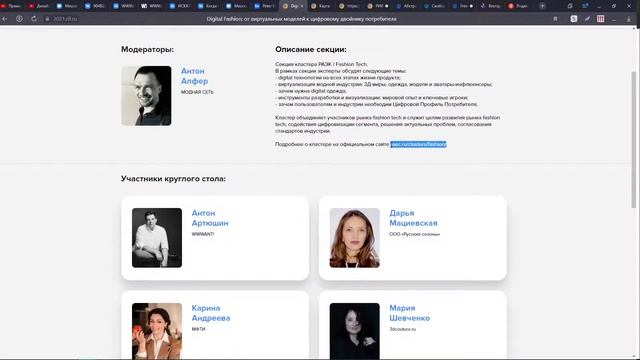Click the 2021.rif.ru address field
The image size is (640, 360).
(64, 19)
